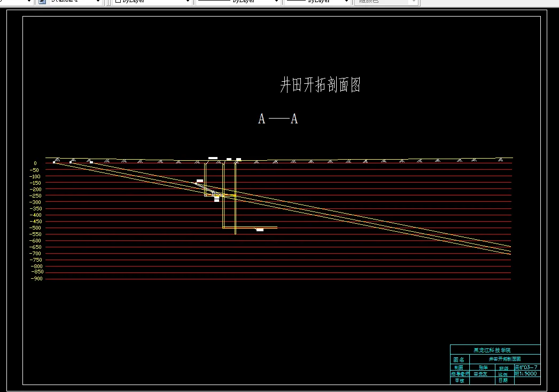
Task: Click the elevation label -150
Action: [35, 183]
